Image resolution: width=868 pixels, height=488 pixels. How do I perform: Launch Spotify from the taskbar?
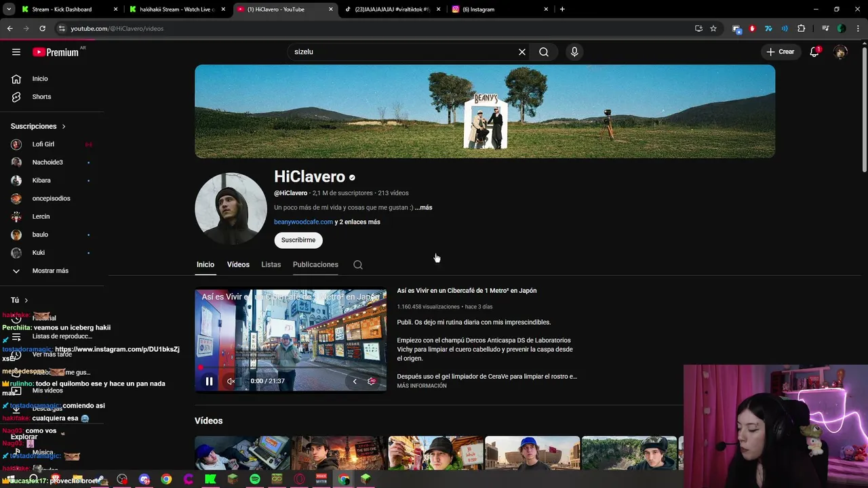(x=255, y=479)
